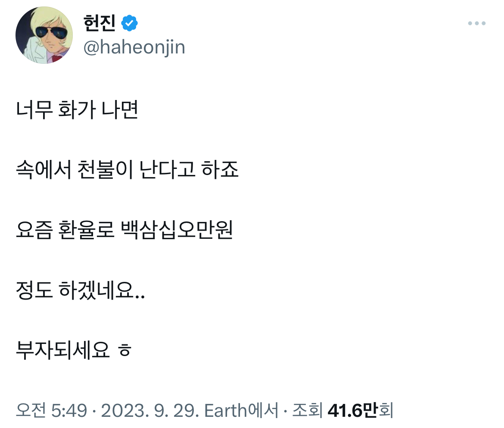Image resolution: width=504 pixels, height=428 pixels.
Task: Click the Earth에서 location text
Action: [241, 410]
